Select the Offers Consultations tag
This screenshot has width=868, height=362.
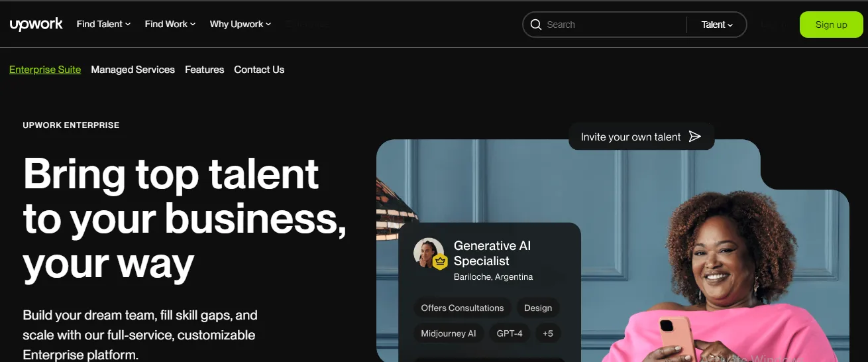pyautogui.click(x=462, y=308)
